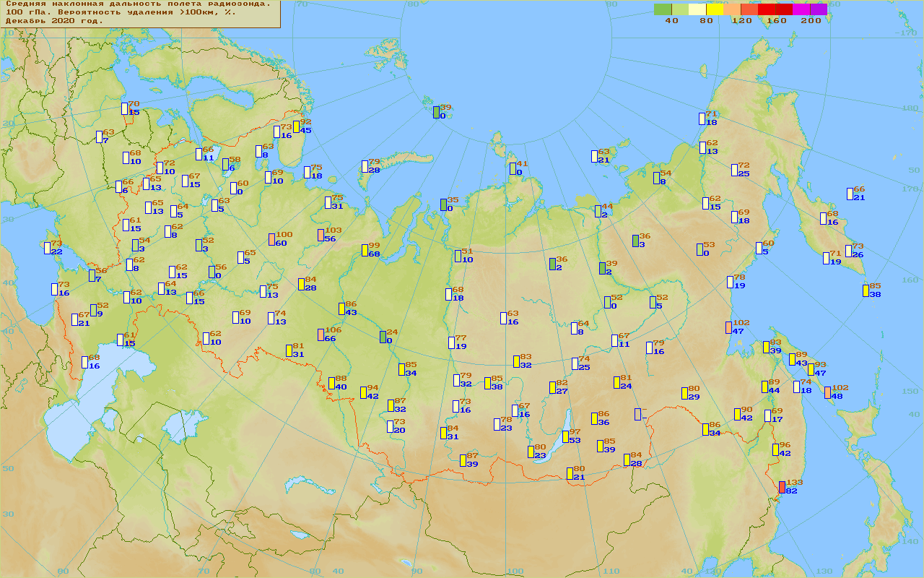Click the yellow marker labeled 97 / 53
The image size is (924, 578).
pyautogui.click(x=566, y=436)
